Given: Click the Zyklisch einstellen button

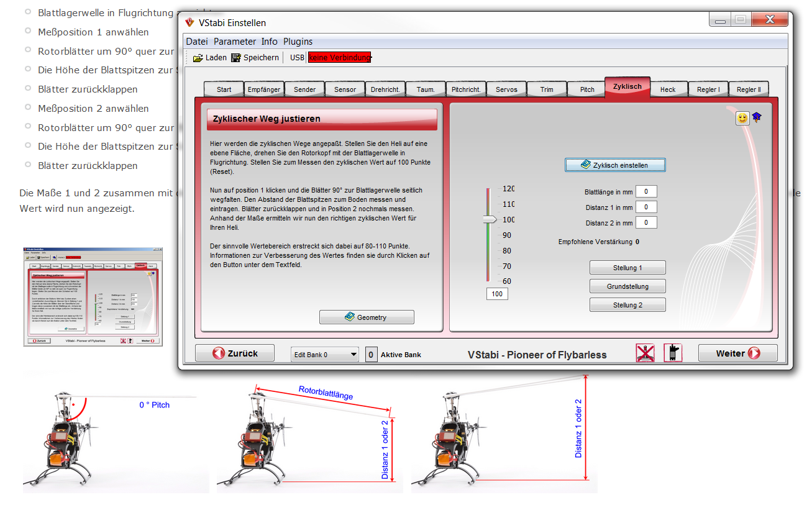Looking at the screenshot, I should [x=615, y=165].
